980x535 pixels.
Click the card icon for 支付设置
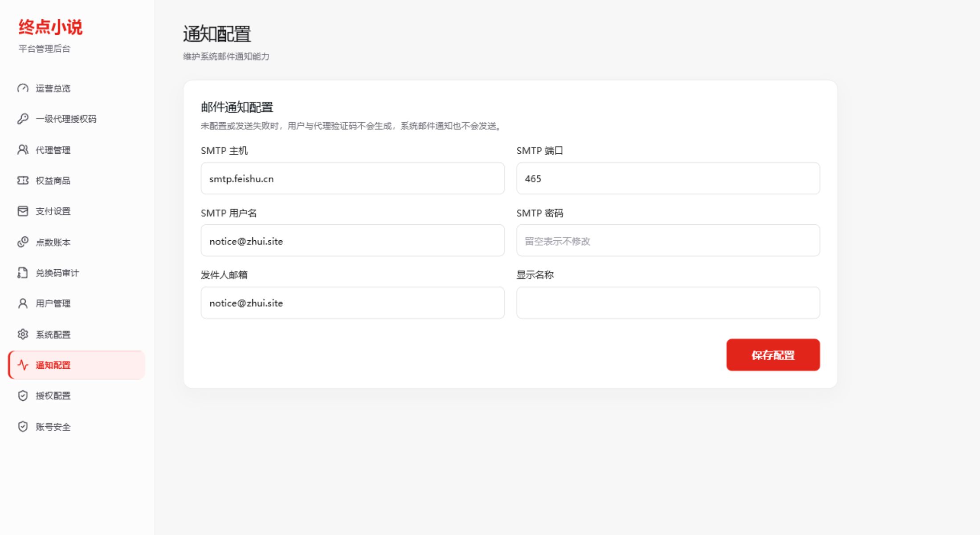pyautogui.click(x=23, y=211)
